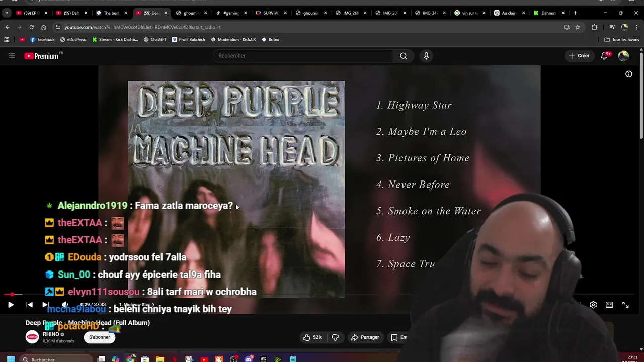
Task: Open the Facebook bookmark
Action: (42, 39)
